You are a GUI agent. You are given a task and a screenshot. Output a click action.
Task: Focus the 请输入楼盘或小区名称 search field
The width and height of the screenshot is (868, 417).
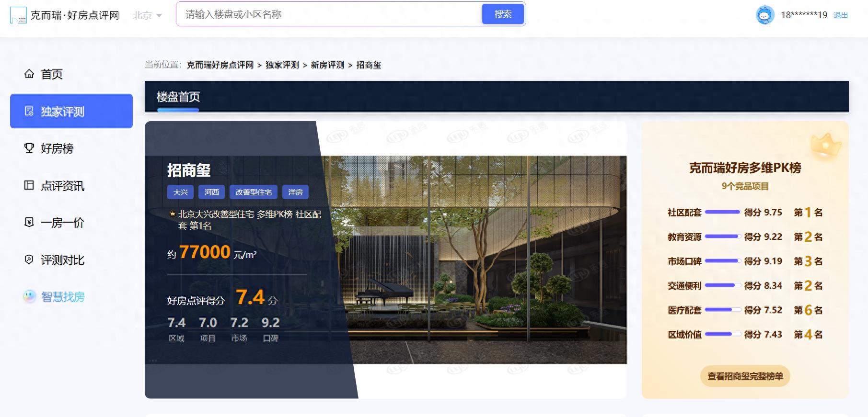pyautogui.click(x=329, y=14)
